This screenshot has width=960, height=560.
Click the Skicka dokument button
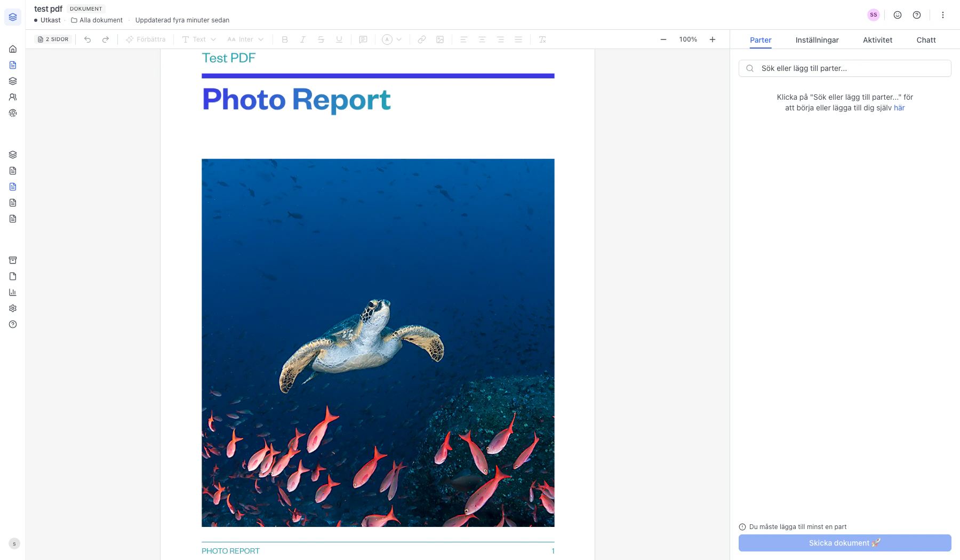pos(845,543)
